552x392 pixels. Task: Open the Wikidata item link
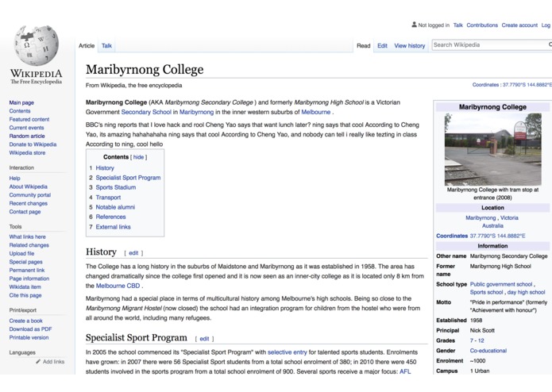tap(25, 287)
